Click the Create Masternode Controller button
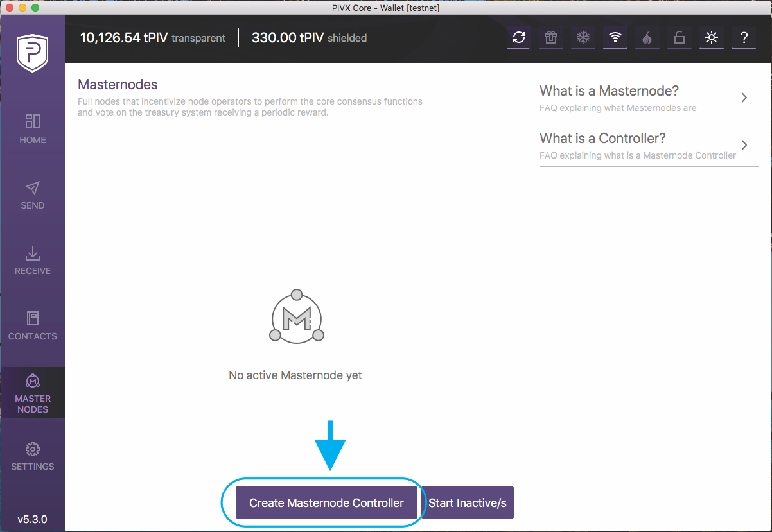The height and width of the screenshot is (532, 772). (326, 502)
